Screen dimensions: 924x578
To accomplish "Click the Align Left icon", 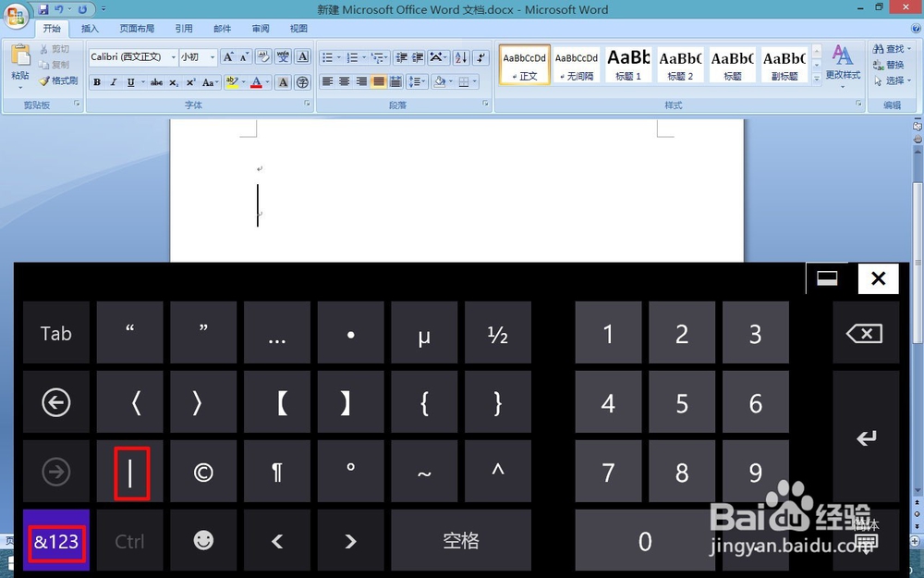I will pos(328,81).
